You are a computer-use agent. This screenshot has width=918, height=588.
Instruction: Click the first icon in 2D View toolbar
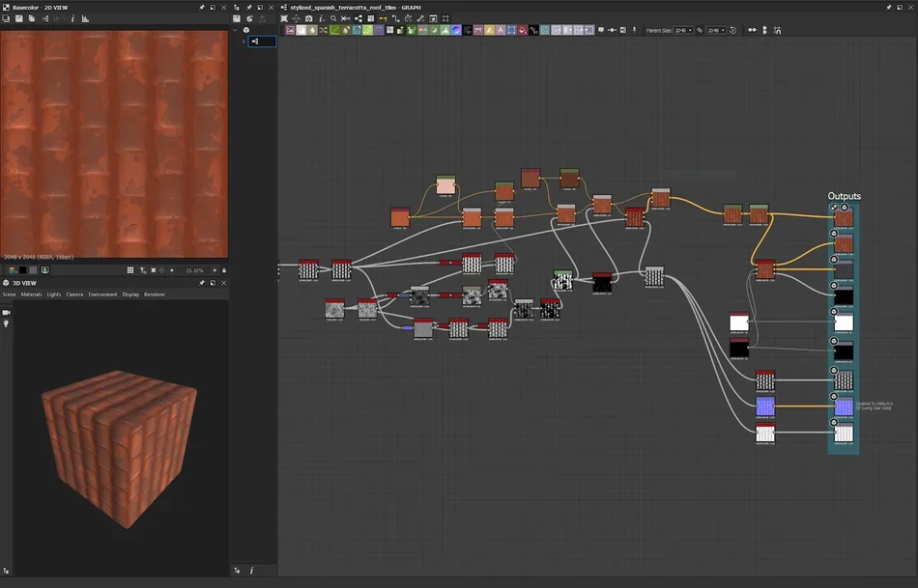(x=6, y=18)
